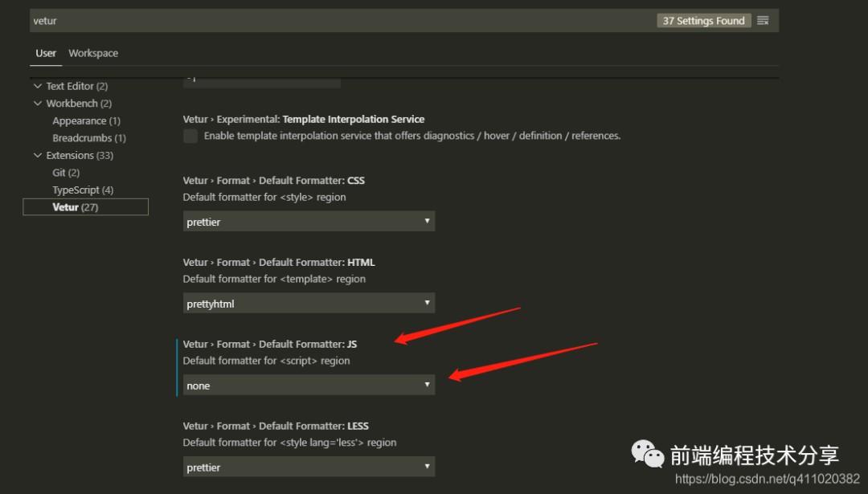This screenshot has height=494, width=868.
Task: Select Workbench (2) category
Action: [79, 103]
